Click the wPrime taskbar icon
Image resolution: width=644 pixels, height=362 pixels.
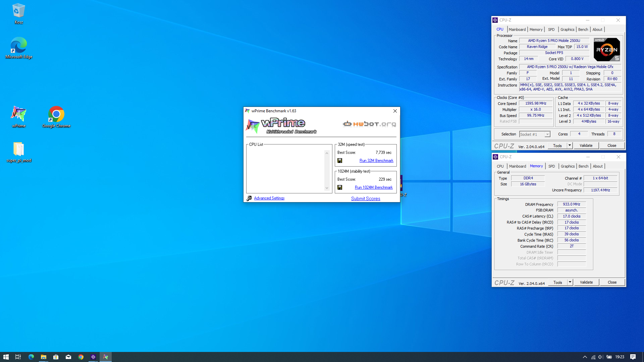click(x=106, y=357)
